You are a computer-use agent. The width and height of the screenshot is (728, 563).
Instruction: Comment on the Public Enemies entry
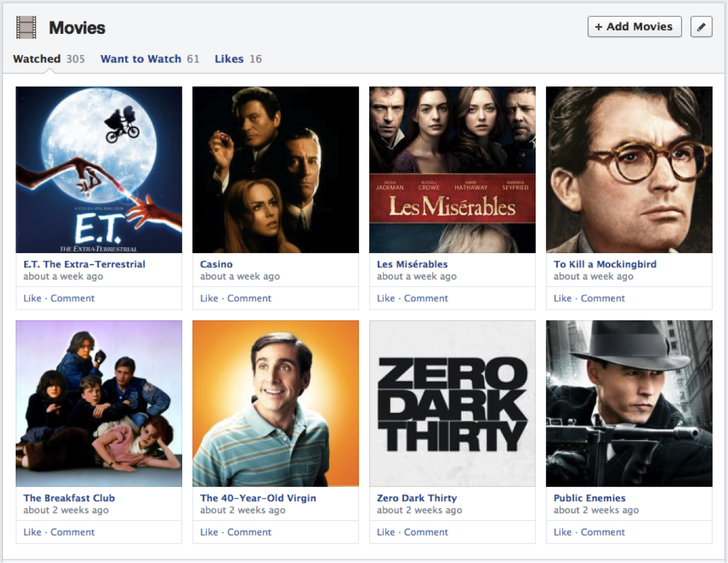tap(603, 532)
